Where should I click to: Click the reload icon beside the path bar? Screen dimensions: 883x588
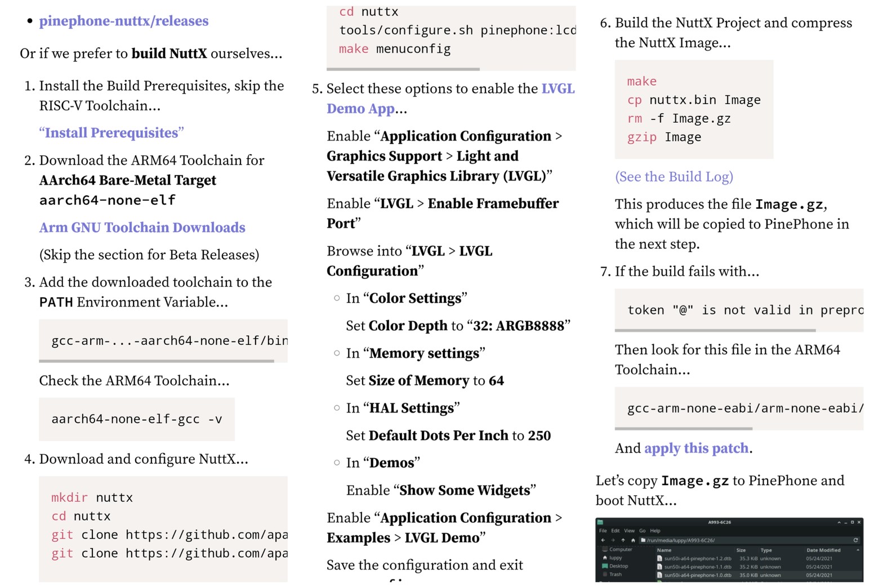[x=855, y=540]
